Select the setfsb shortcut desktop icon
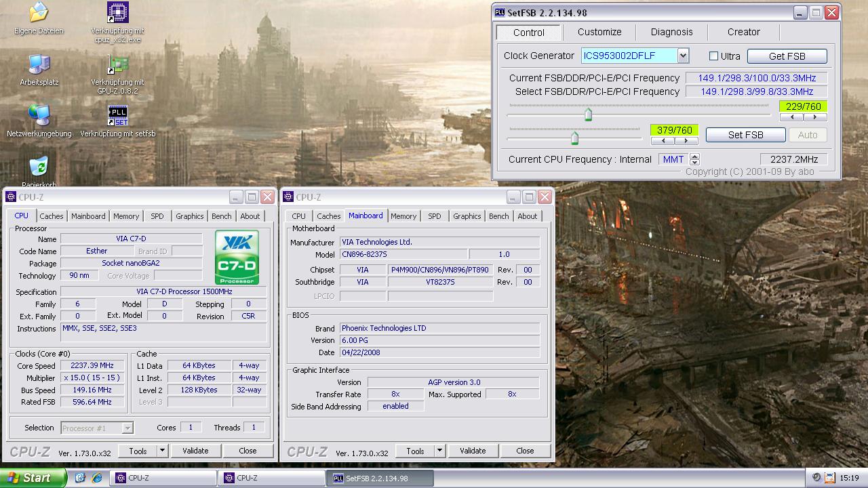This screenshot has width=868, height=488. pos(118,116)
